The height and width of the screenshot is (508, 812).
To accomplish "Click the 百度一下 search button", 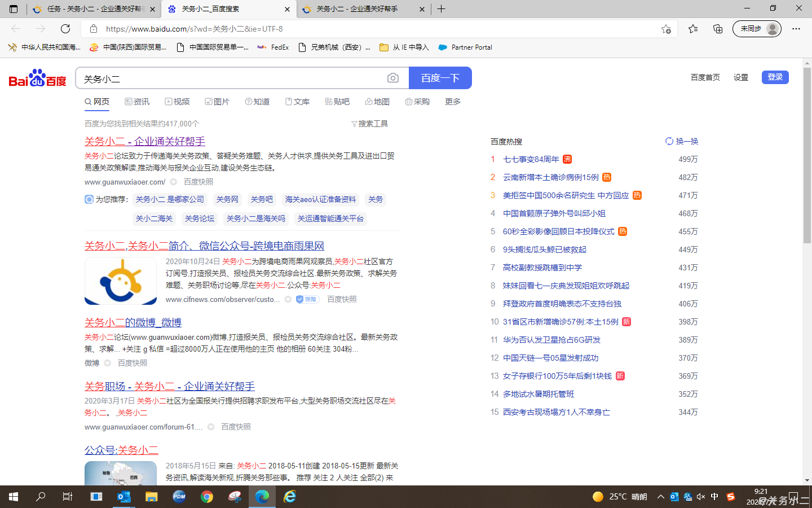I will click(x=440, y=78).
